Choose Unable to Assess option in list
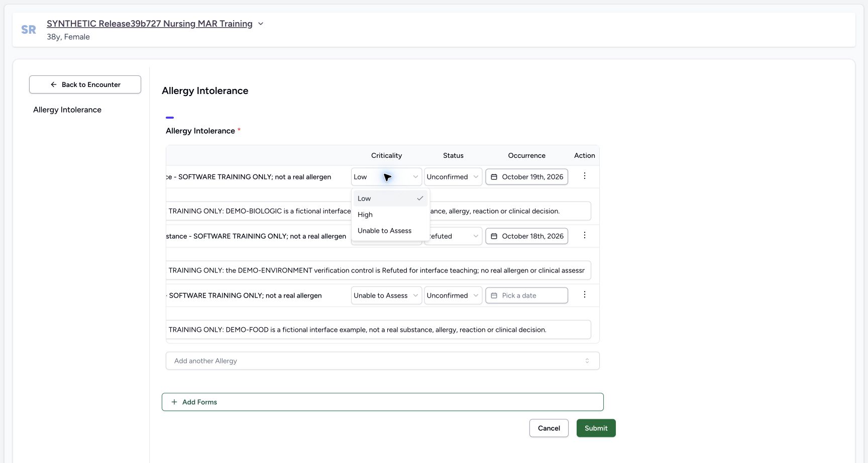 point(390,230)
